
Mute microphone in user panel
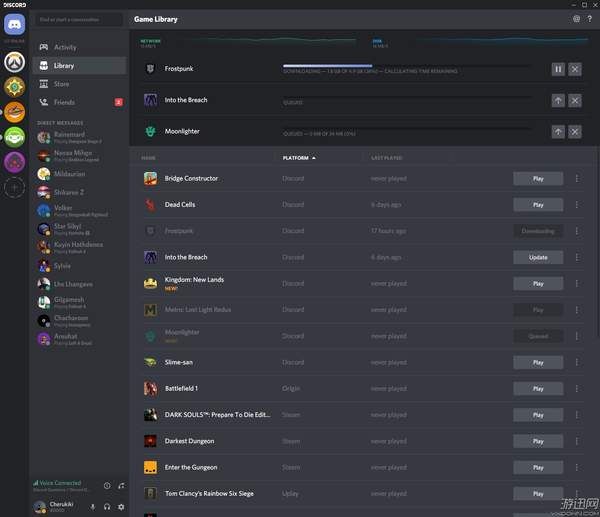[x=93, y=507]
